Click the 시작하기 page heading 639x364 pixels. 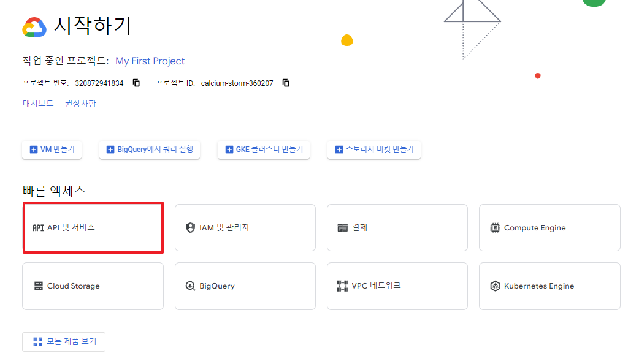(93, 26)
